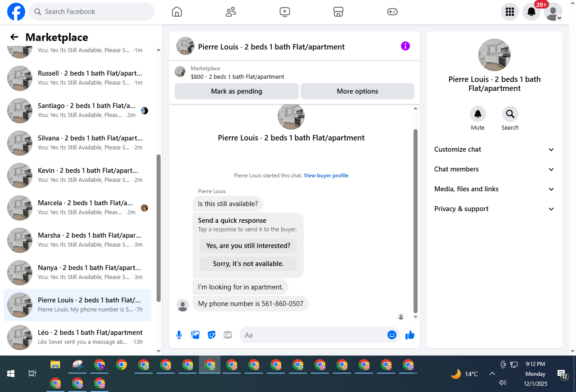The height and width of the screenshot is (392, 576).
Task: Click the message "Is this still available?"
Action: coord(228,204)
